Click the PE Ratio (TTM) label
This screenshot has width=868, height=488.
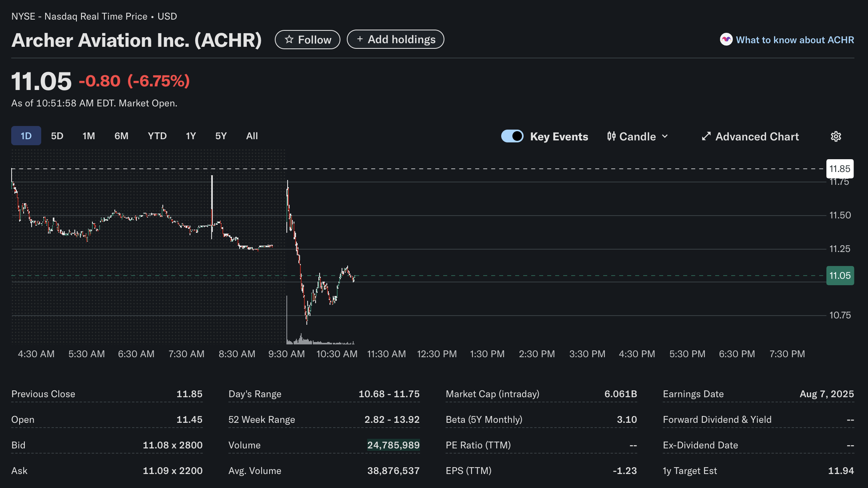click(478, 445)
